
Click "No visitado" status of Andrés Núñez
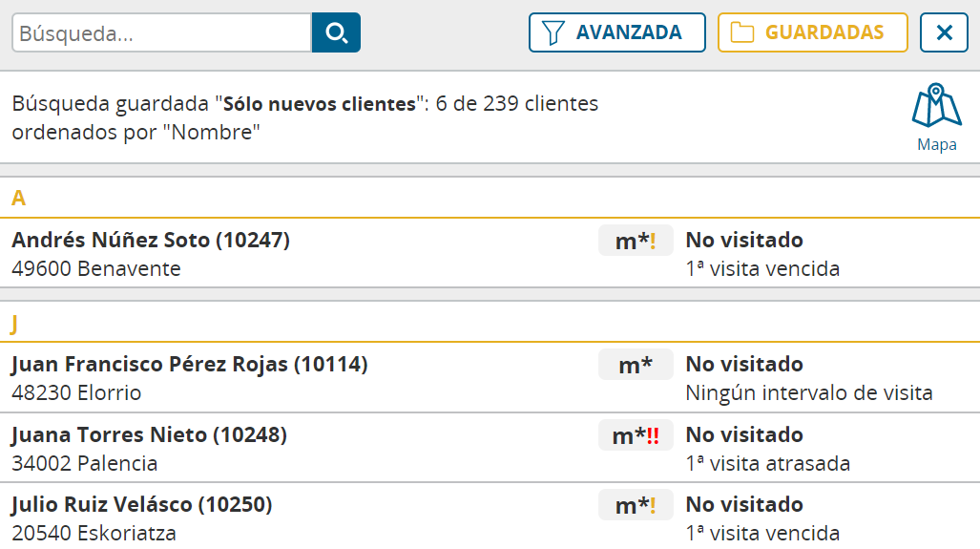744,241
